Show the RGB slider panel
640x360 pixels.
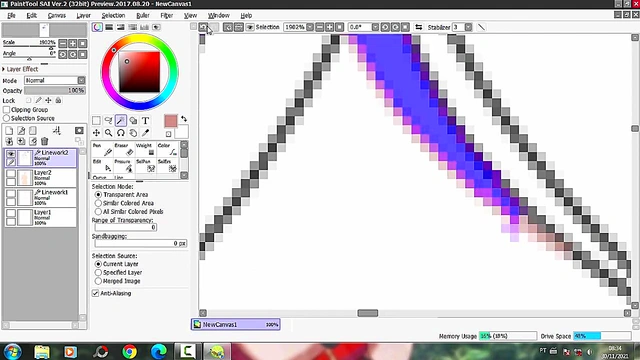tap(109, 27)
